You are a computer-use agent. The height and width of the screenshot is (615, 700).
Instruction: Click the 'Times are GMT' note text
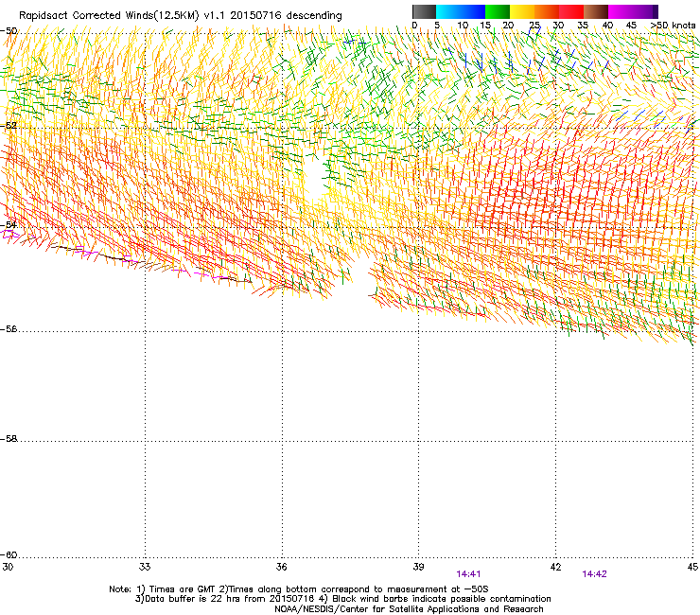coord(183,589)
